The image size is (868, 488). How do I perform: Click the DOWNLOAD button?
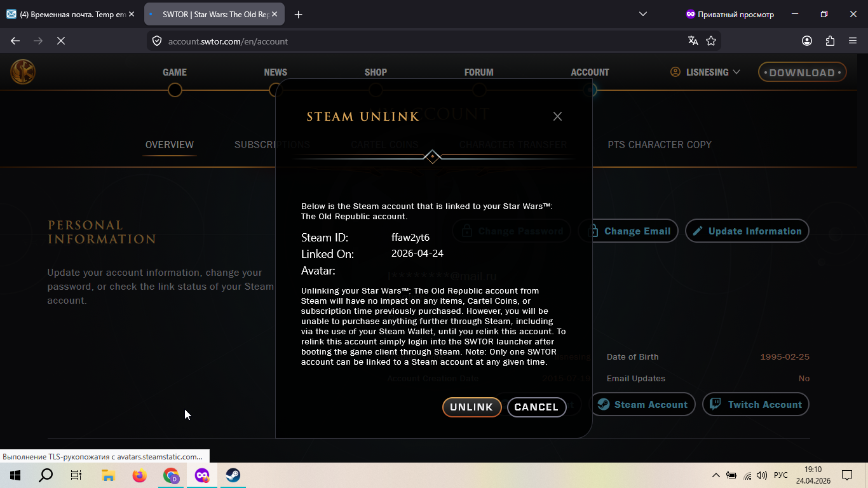[x=802, y=72]
